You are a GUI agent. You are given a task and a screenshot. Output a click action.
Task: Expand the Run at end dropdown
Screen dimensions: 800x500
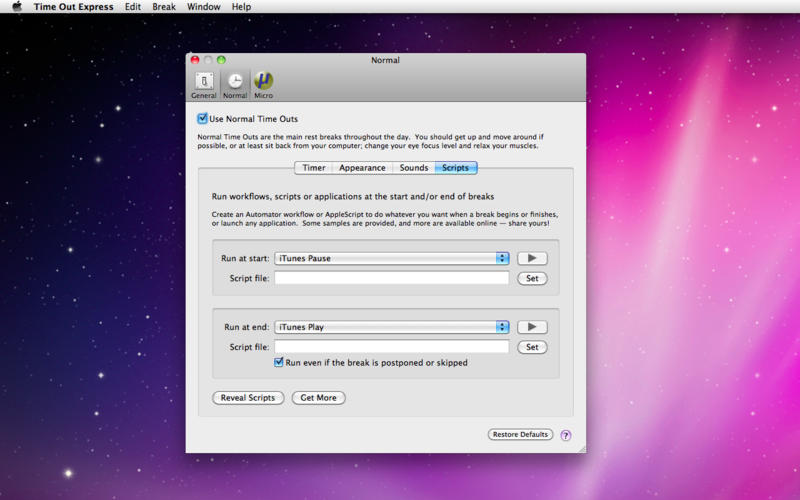coord(502,327)
